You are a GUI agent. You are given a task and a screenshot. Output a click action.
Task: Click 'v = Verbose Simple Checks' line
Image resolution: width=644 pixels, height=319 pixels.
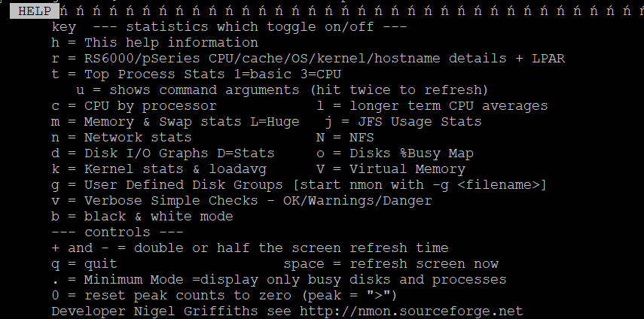click(242, 200)
